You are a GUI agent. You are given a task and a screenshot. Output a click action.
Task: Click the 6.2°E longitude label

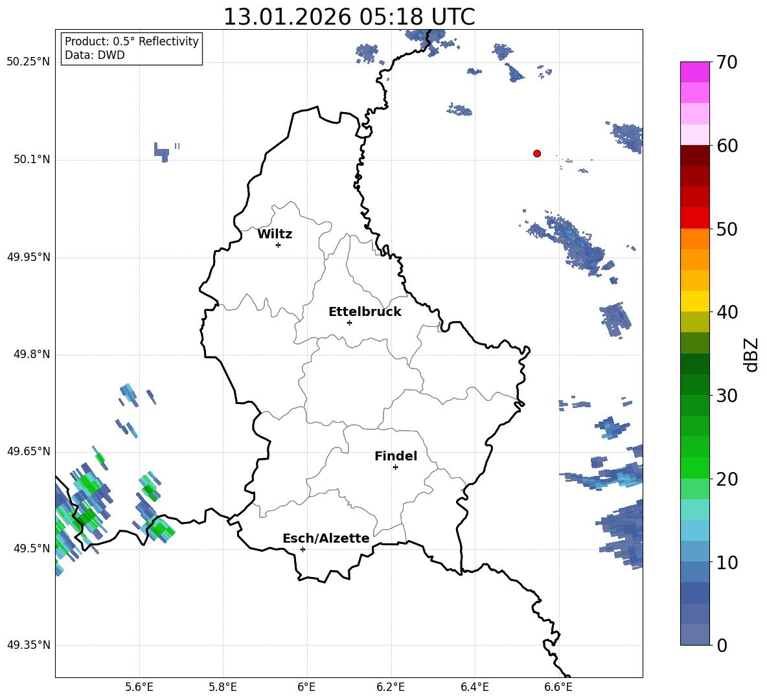pyautogui.click(x=391, y=687)
